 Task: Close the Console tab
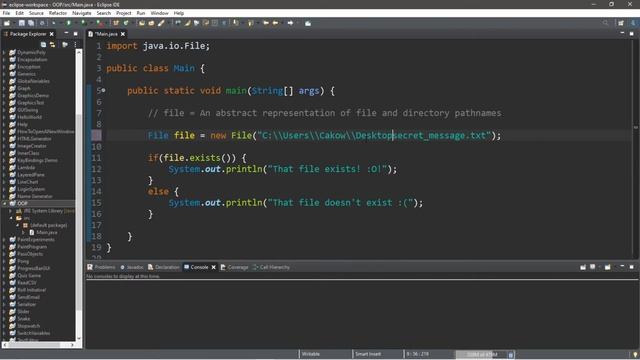coord(213,267)
